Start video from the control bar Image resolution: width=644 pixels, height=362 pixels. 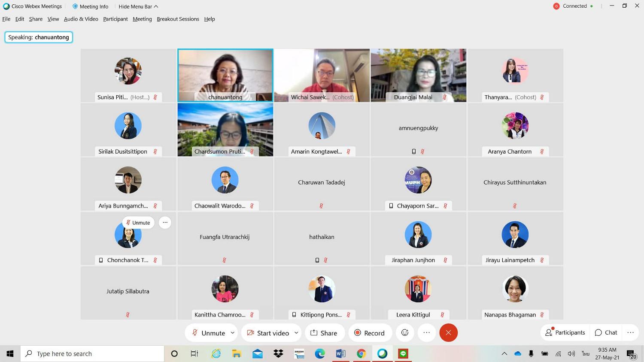tap(268, 333)
